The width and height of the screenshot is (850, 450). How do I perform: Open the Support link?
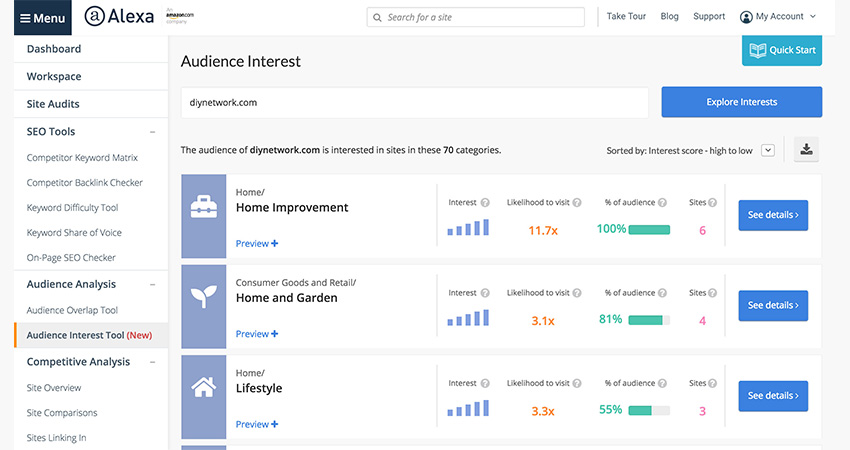(709, 16)
